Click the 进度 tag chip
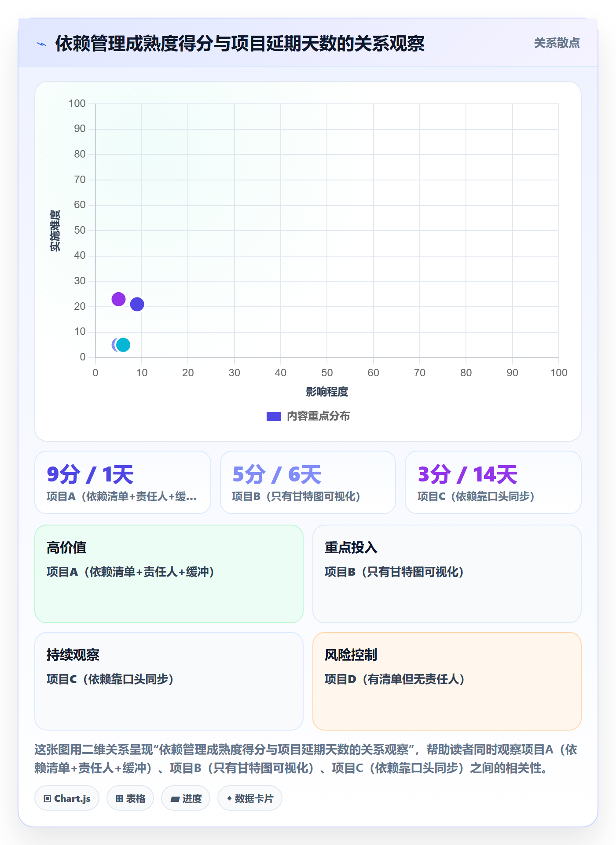 (x=186, y=798)
